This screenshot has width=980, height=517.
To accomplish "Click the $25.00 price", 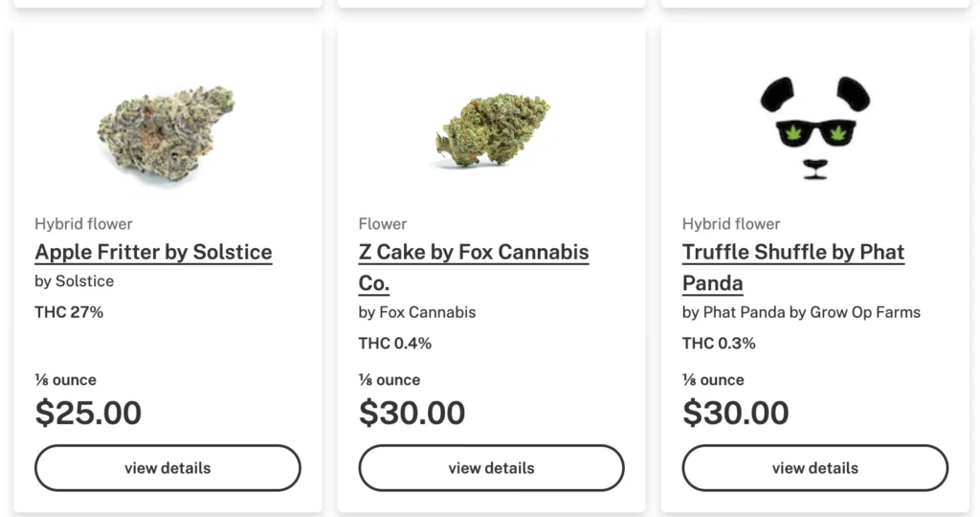I will coord(88,413).
